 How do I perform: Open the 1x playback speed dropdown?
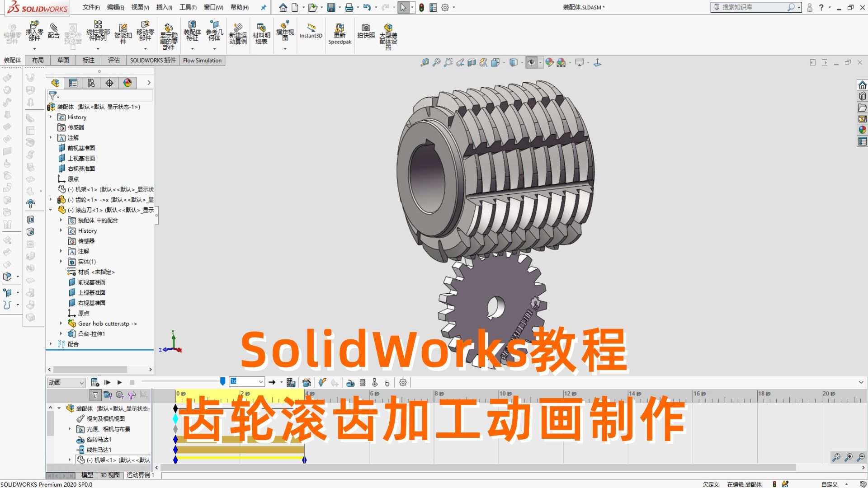pyautogui.click(x=260, y=382)
